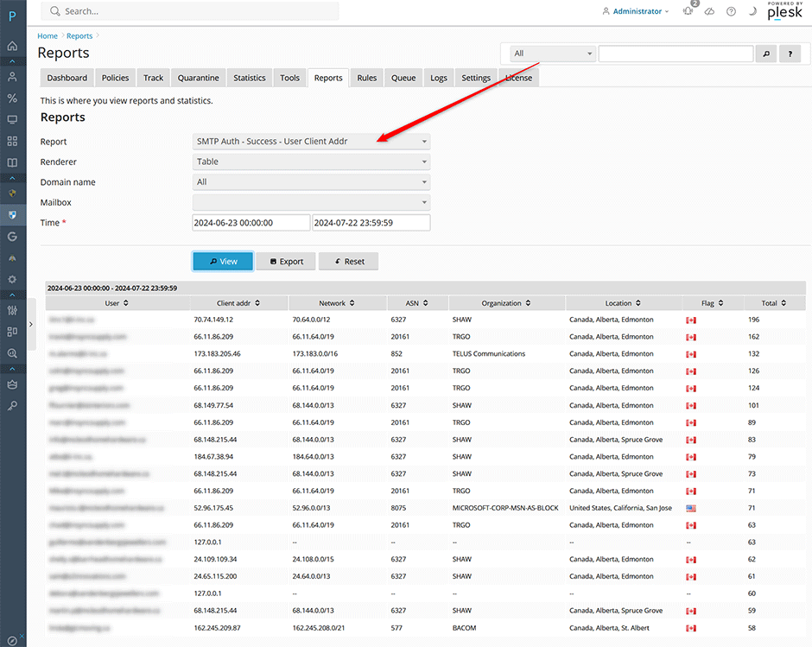
Task: Click the 70.74.149.12 client address
Action: (213, 320)
